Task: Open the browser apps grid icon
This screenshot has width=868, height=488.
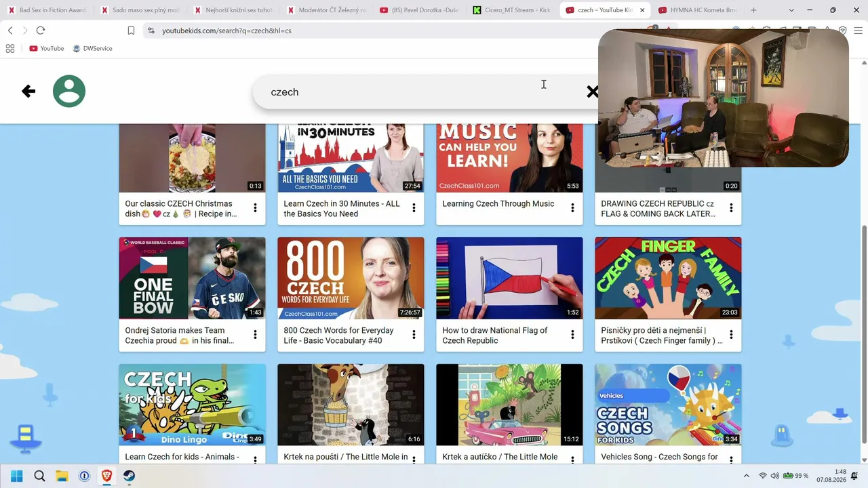Action: (x=10, y=48)
